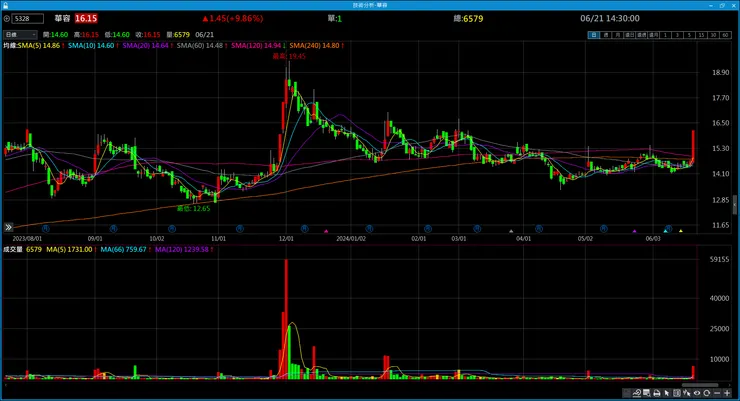The height and width of the screenshot is (401, 740).
Task: Click the change value 1.45(+9.86%)
Action: [233, 18]
